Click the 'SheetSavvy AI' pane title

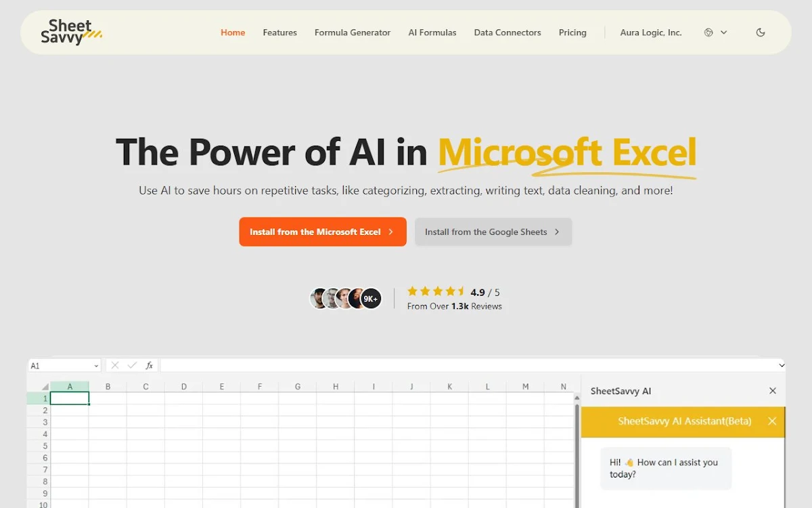pos(621,391)
